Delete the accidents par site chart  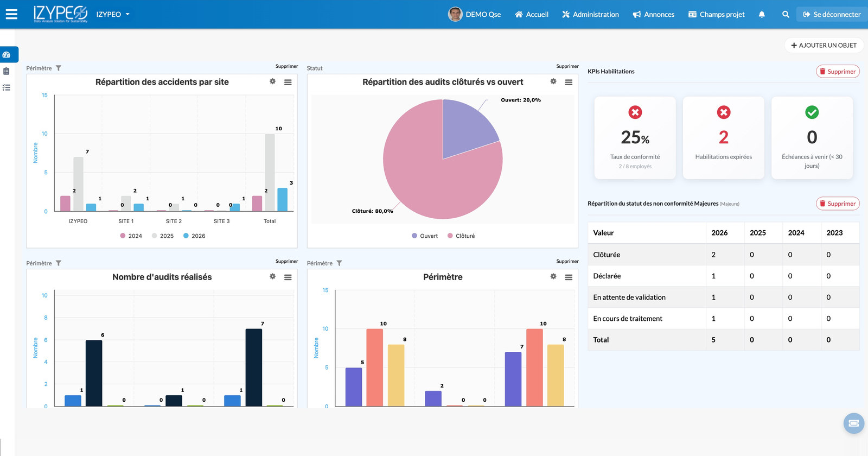[x=286, y=66]
